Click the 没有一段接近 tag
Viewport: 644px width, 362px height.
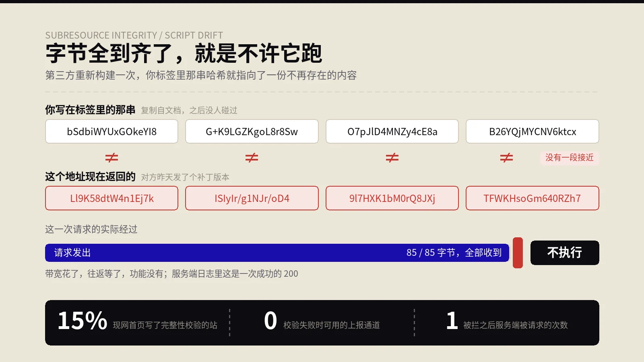[x=570, y=158]
